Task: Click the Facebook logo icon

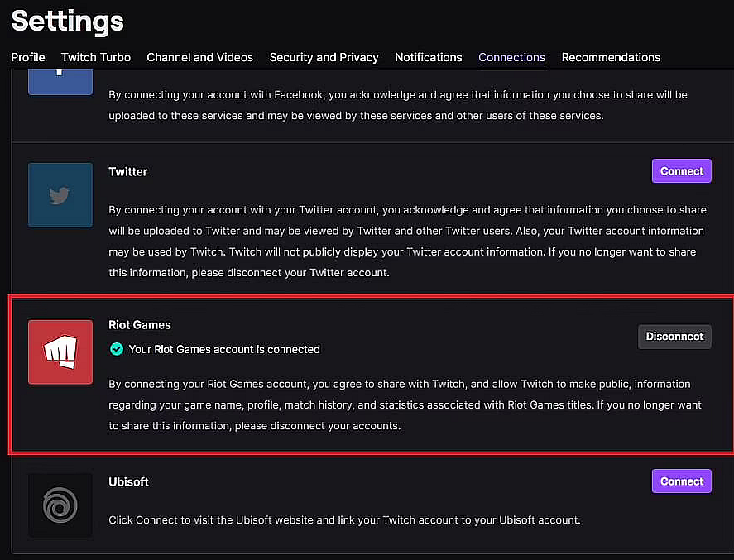Action: point(60,82)
